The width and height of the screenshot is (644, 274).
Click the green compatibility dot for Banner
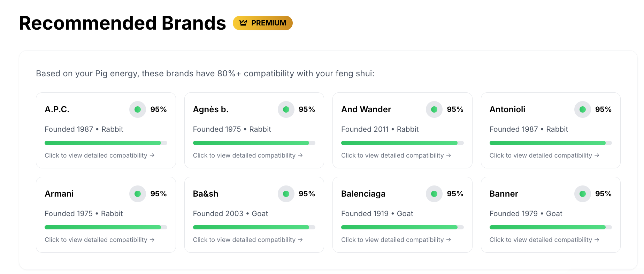tap(583, 194)
